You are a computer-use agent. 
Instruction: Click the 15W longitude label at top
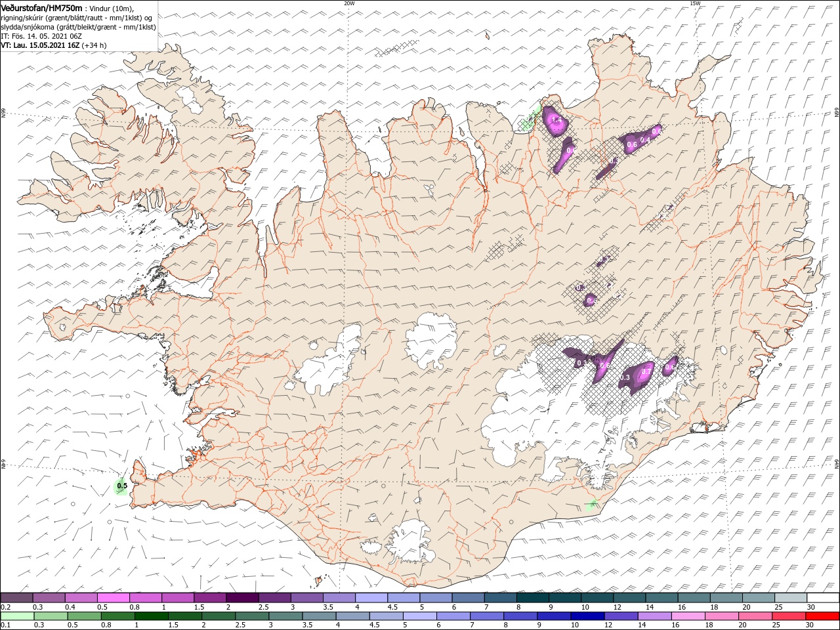[x=695, y=3]
